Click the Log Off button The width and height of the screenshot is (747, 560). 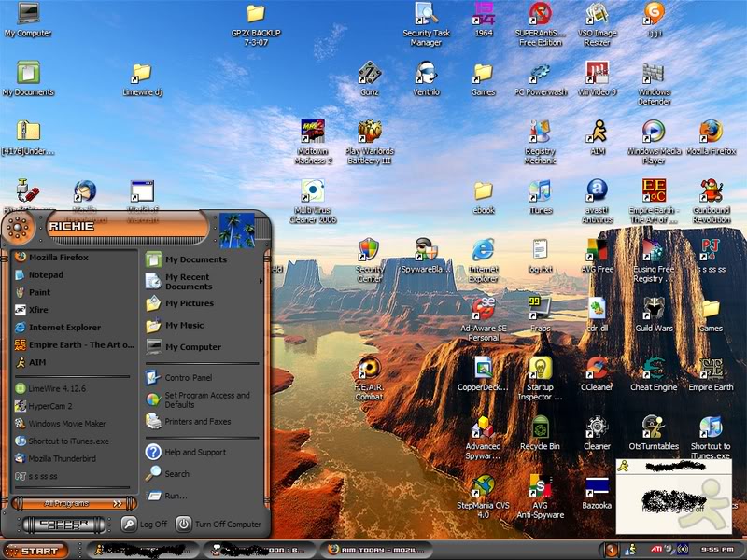145,525
